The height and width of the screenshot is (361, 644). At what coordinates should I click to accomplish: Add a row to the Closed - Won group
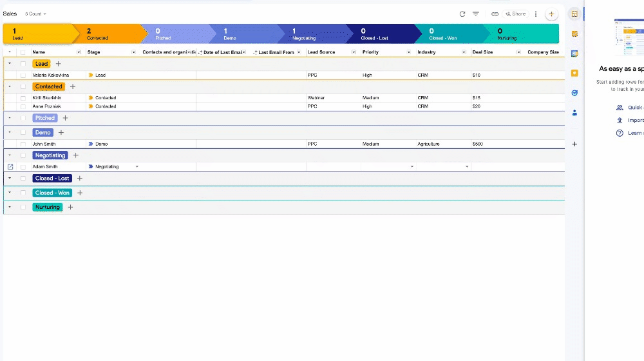tap(80, 192)
